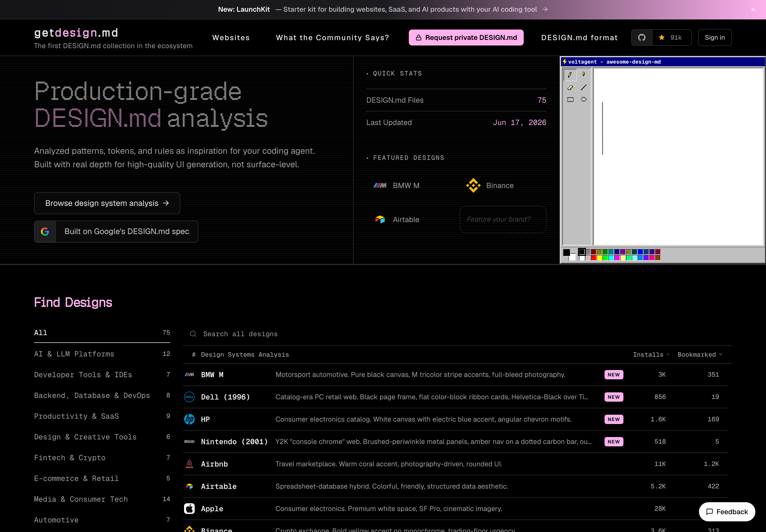Click the Google logo icon
766x532 pixels.
(45, 231)
